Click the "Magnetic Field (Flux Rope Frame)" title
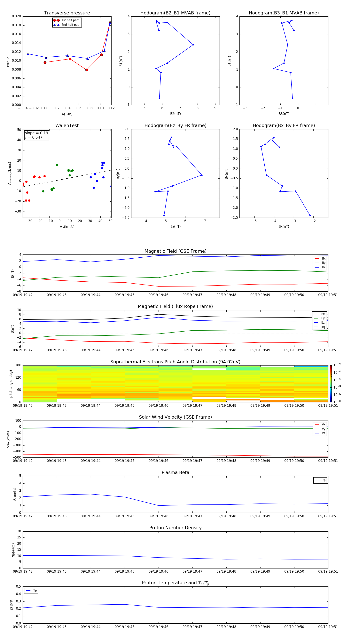 tap(175, 307)
